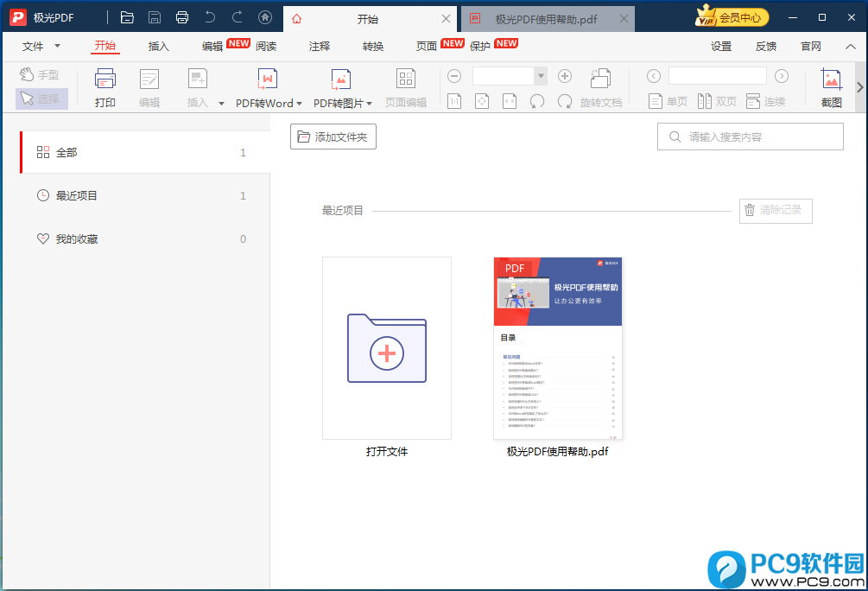
Task: Switch to continuous (连续) view
Action: pos(765,101)
